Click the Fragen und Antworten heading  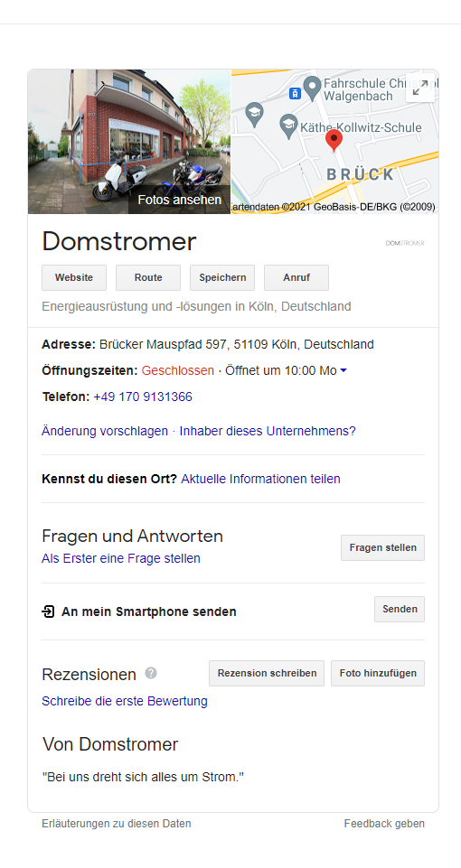point(133,537)
